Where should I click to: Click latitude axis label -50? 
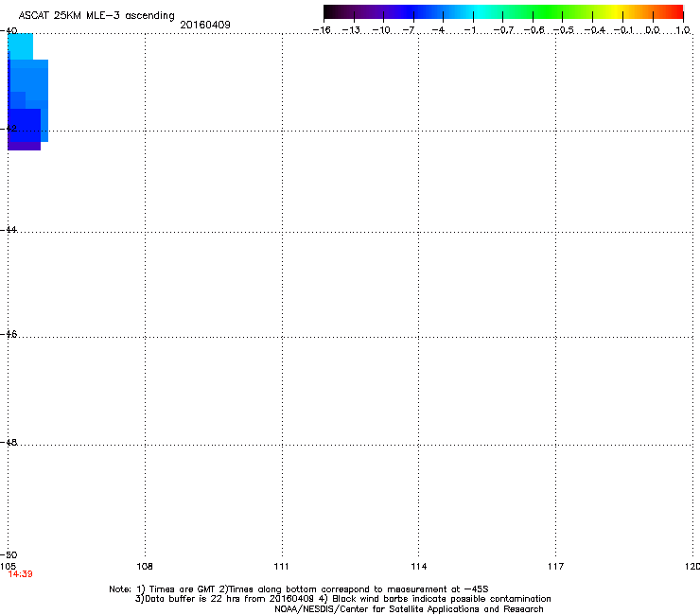point(9,554)
